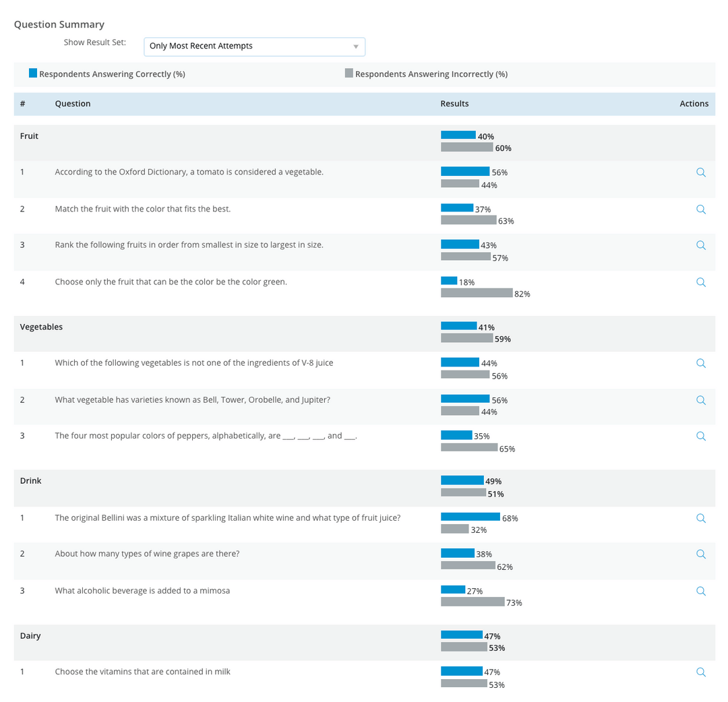Viewport: 728px width, 702px height.
Task: Inspect the Bellini fruit juice question
Action: click(x=701, y=518)
